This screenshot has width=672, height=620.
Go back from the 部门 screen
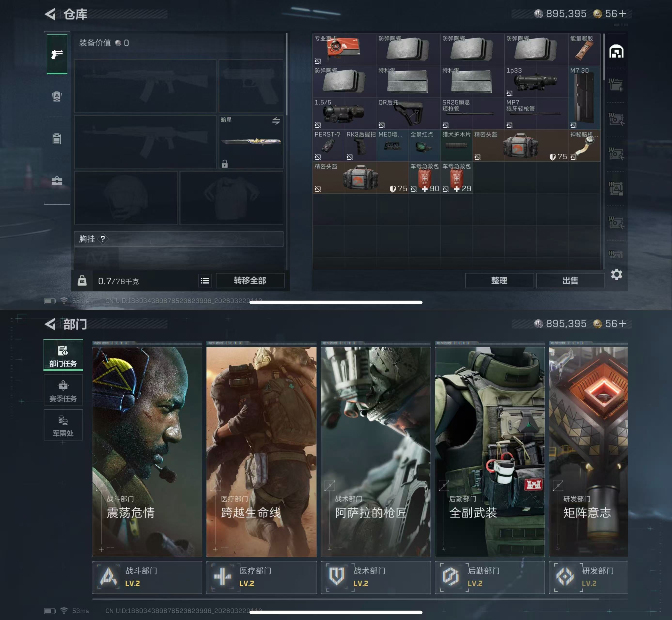pyautogui.click(x=50, y=324)
